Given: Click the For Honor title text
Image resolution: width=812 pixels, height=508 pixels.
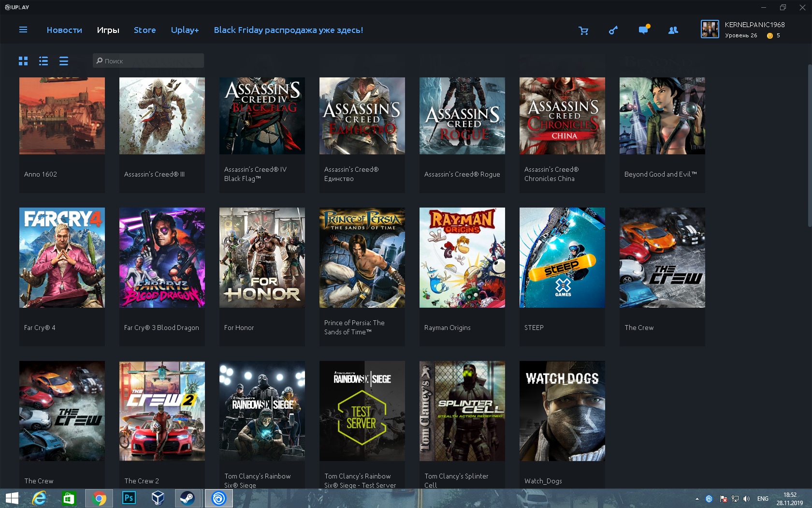Looking at the screenshot, I should pos(239,328).
